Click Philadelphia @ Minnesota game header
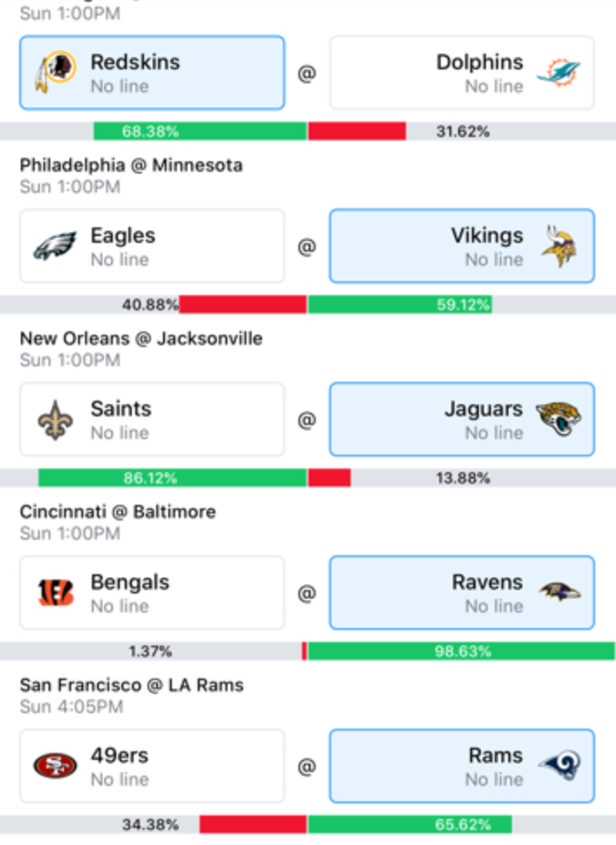616x845 pixels. coord(131,165)
